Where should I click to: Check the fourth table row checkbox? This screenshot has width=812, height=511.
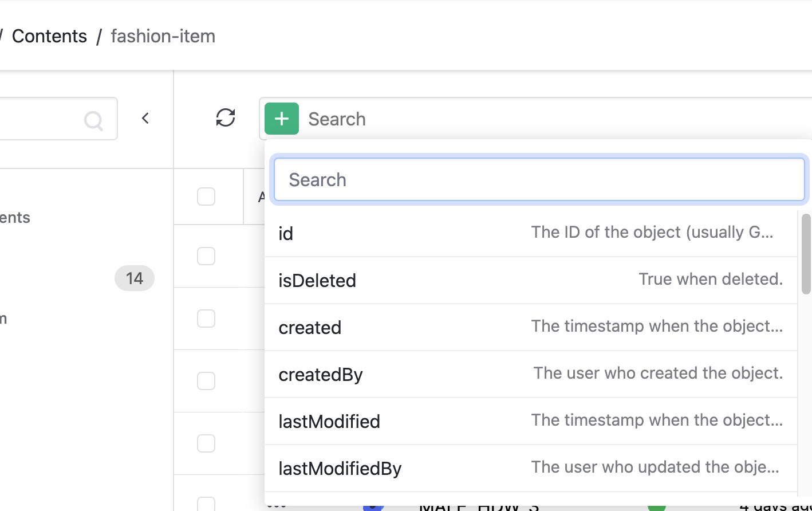click(x=206, y=443)
